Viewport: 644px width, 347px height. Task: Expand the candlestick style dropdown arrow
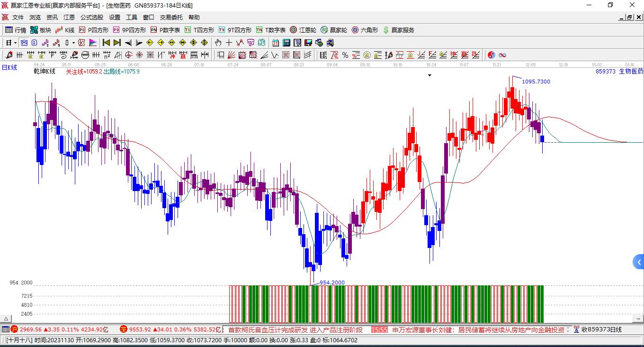pyautogui.click(x=73, y=43)
